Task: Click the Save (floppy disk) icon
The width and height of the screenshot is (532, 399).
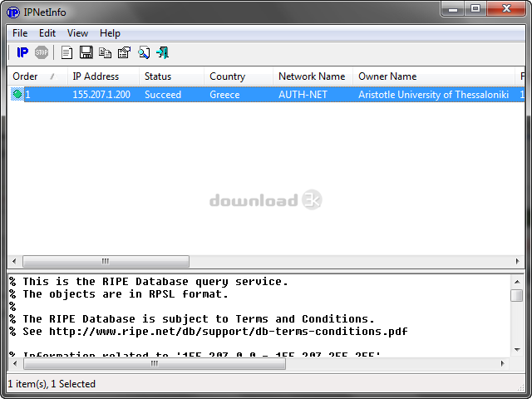Action: tap(86, 52)
